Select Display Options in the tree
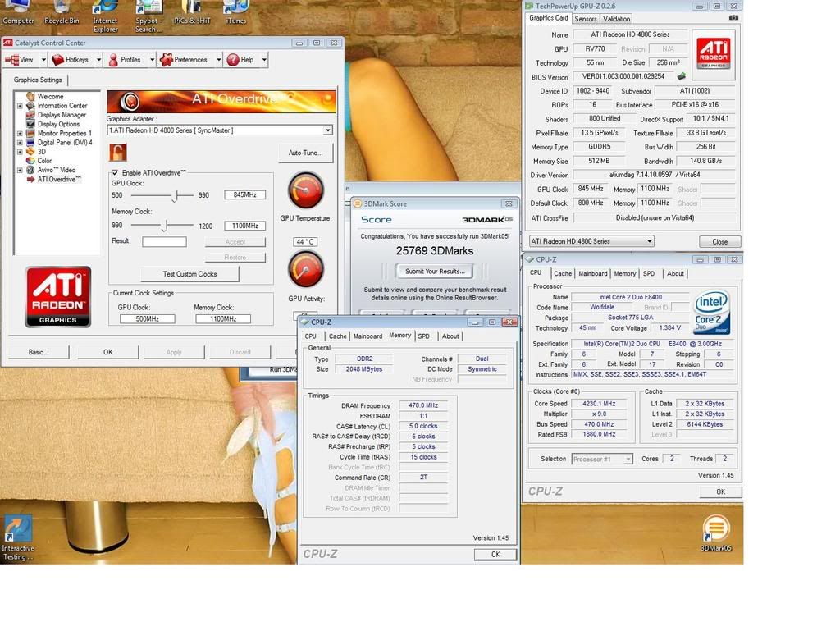The height and width of the screenshot is (631, 840). (x=58, y=124)
